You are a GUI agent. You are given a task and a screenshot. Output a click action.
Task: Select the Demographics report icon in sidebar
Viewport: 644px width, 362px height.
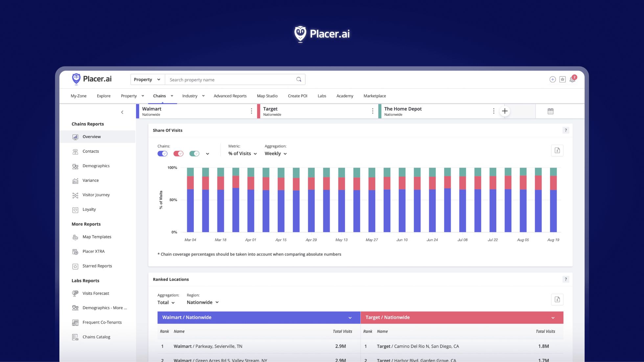pos(76,166)
